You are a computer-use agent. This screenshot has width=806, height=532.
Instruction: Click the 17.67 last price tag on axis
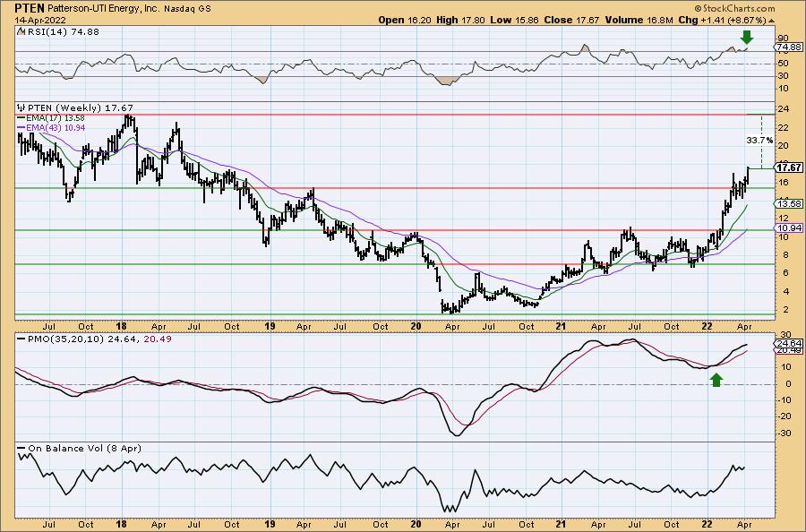(x=789, y=168)
